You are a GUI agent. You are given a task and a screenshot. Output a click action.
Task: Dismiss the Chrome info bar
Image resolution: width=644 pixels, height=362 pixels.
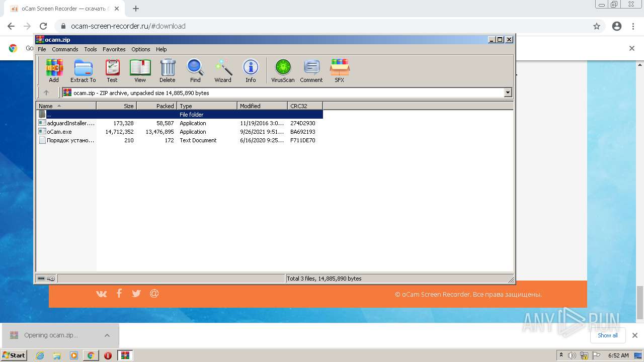[632, 48]
